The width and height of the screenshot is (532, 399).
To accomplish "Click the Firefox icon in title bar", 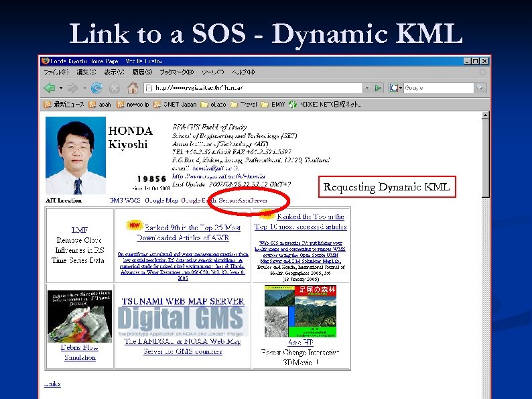I will click(x=45, y=61).
